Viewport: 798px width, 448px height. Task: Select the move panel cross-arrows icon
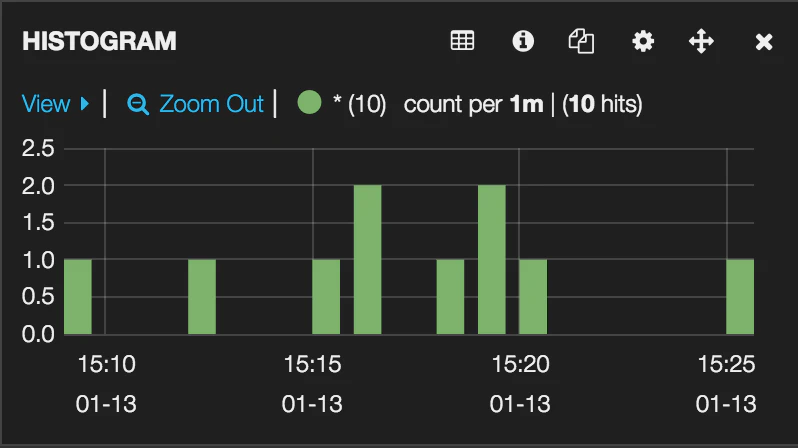[x=701, y=41]
